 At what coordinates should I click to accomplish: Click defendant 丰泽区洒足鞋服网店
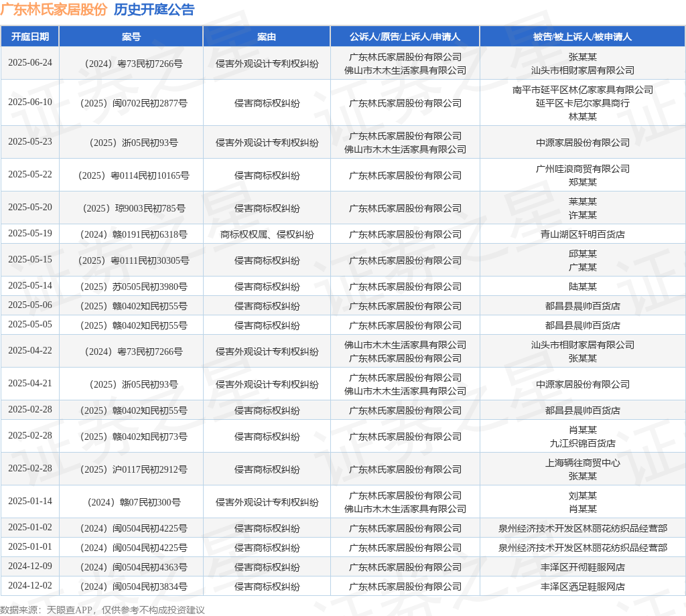[x=582, y=587]
